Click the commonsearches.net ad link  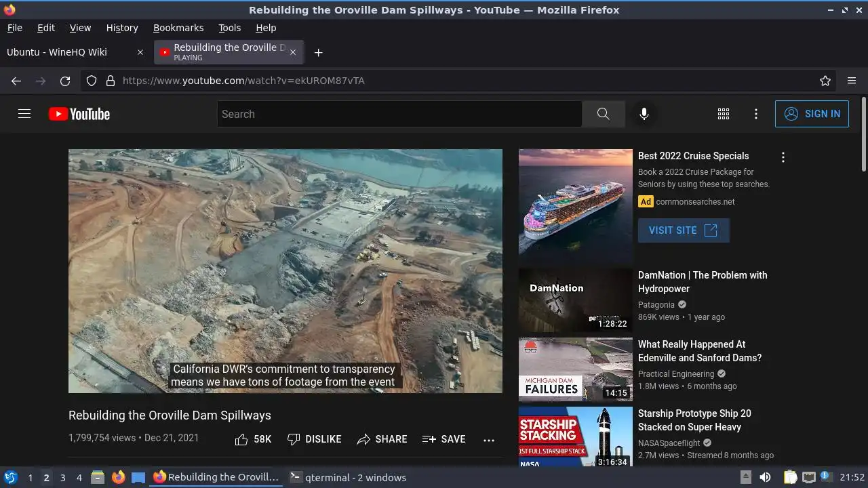coord(695,202)
